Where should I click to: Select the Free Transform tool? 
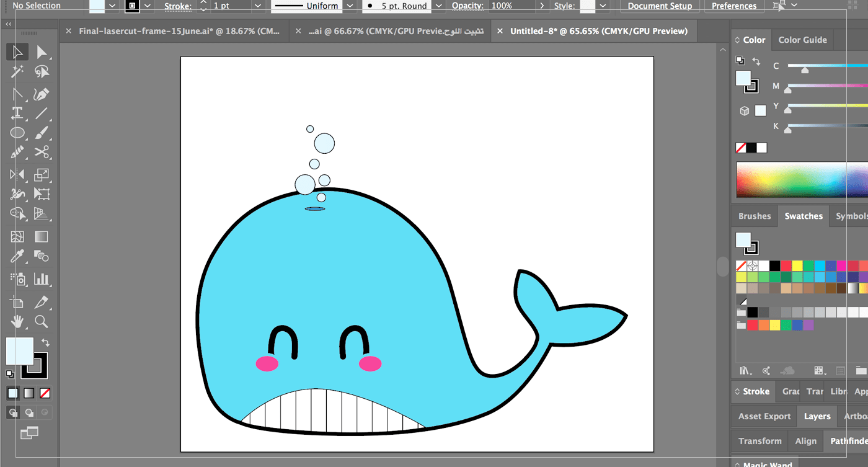[x=42, y=194]
